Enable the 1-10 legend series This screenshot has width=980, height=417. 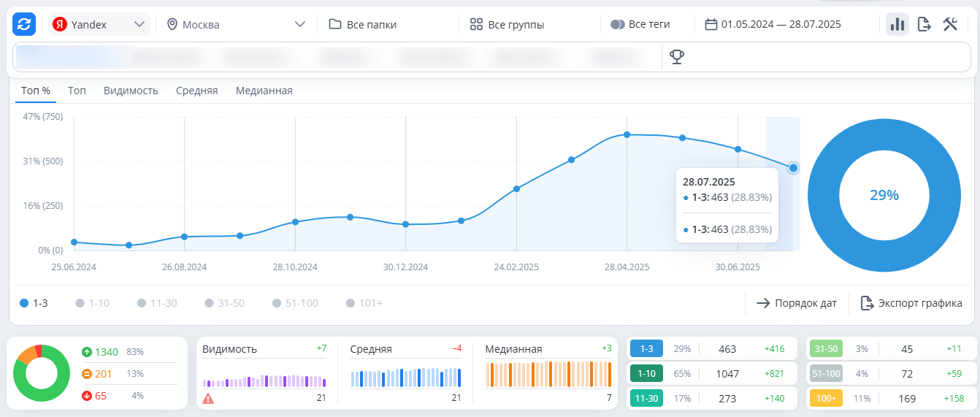point(92,303)
